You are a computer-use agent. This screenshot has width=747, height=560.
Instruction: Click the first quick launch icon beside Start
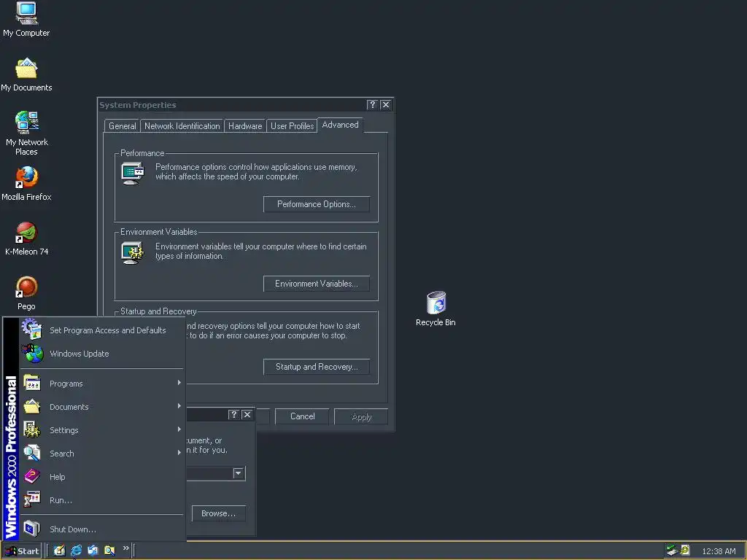pyautogui.click(x=59, y=551)
